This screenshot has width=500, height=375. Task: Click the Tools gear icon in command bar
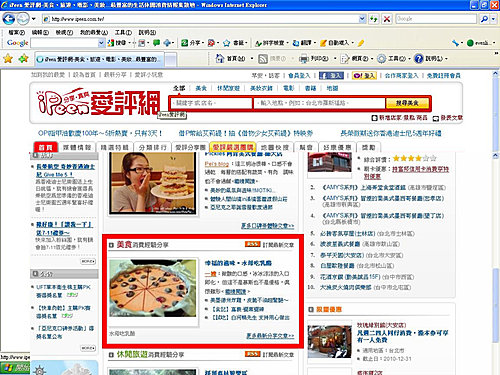tap(381, 59)
